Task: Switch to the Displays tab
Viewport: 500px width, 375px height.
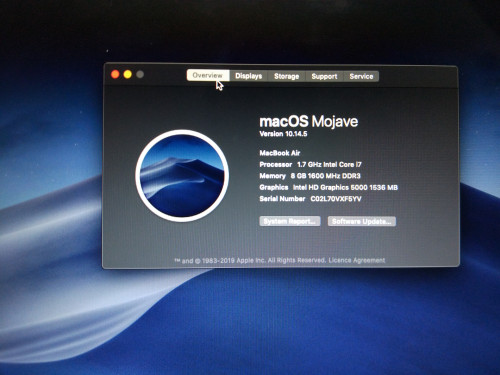Action: click(249, 76)
